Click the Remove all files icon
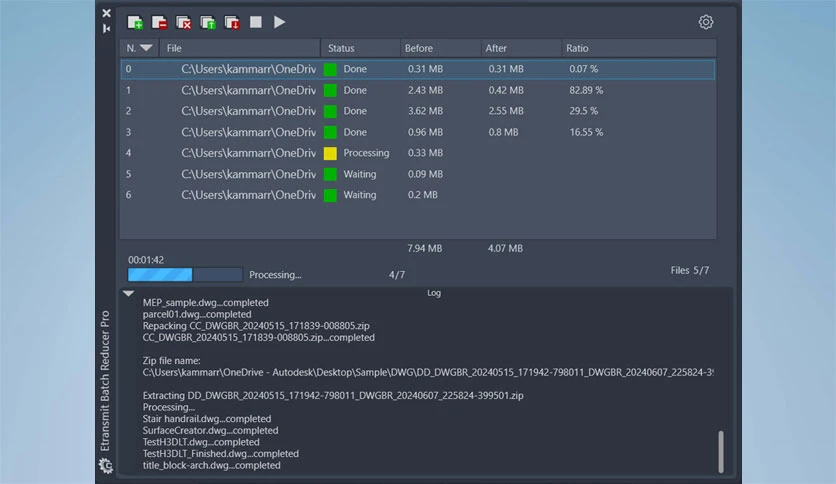Viewport: 836px width, 484px height. (183, 22)
